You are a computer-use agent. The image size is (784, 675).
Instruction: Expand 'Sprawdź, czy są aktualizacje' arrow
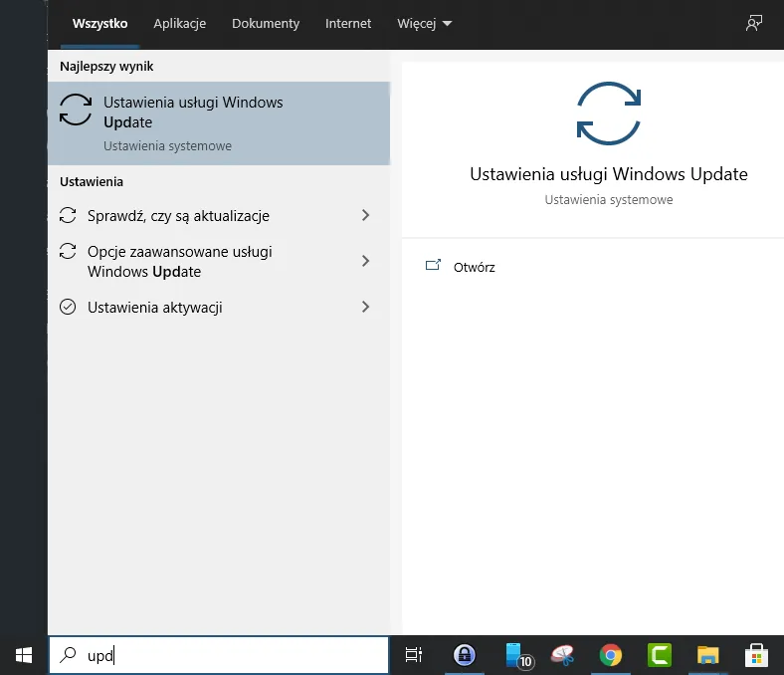365,215
